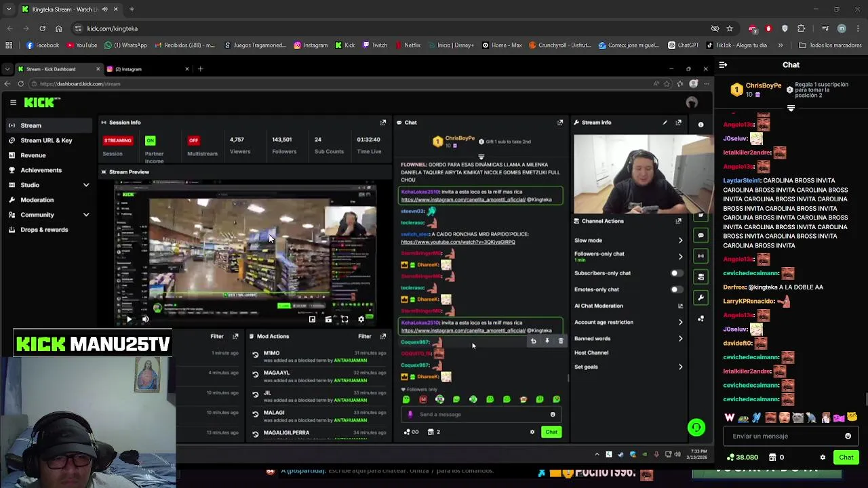Click the browser reload button

42,28
